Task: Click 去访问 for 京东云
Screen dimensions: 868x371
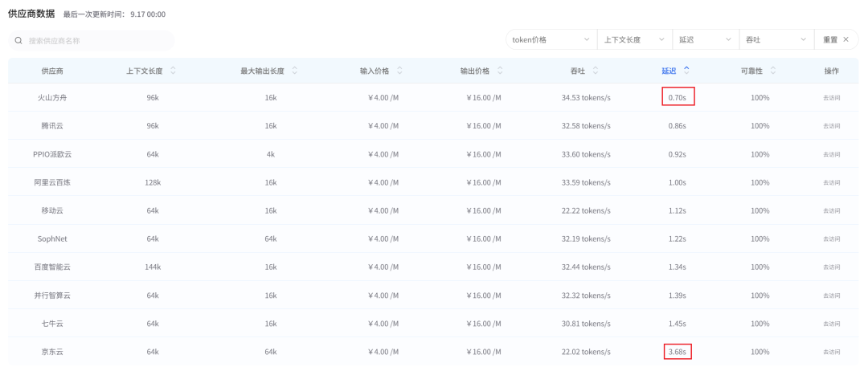Action: [x=832, y=352]
